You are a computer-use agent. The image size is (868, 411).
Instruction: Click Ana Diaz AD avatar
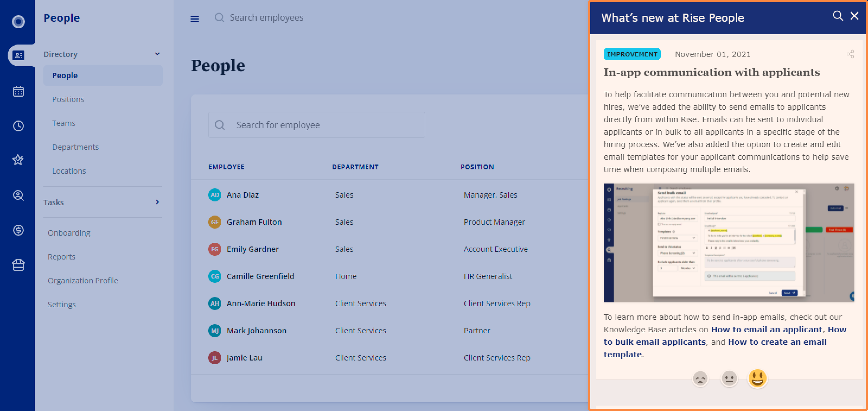pos(215,195)
